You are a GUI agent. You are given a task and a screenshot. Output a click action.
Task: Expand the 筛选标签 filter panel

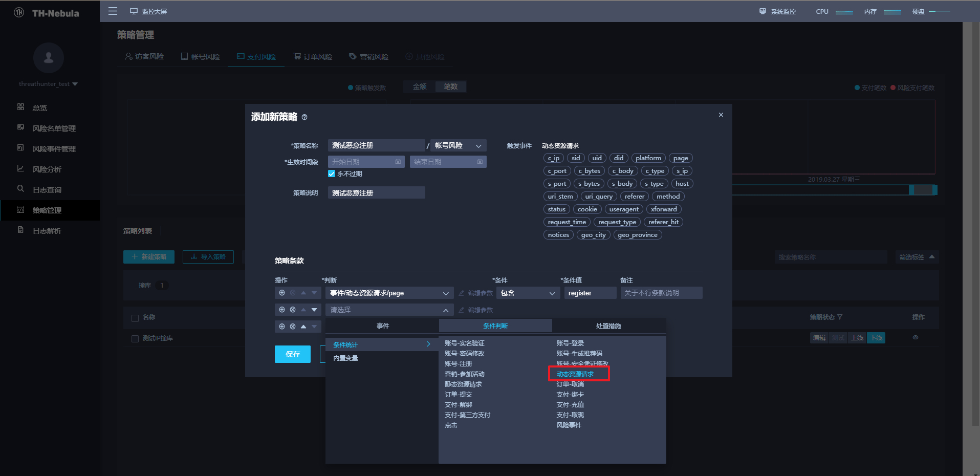[x=917, y=257]
